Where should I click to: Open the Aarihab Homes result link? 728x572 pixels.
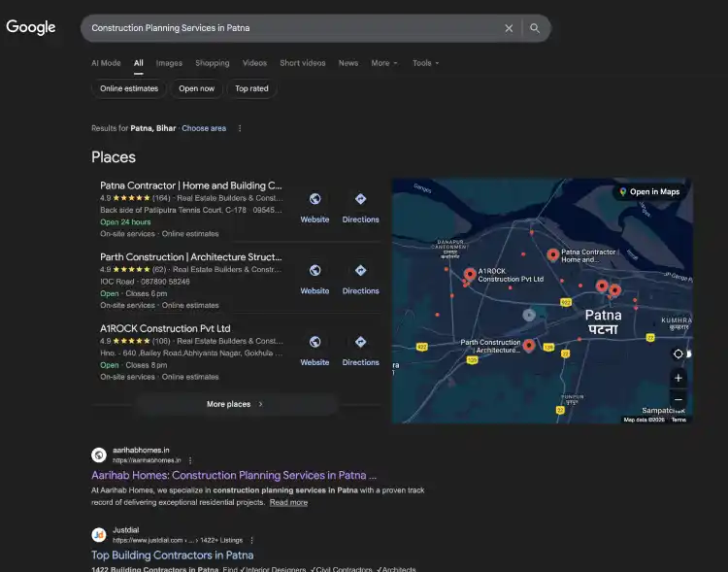pyautogui.click(x=234, y=475)
